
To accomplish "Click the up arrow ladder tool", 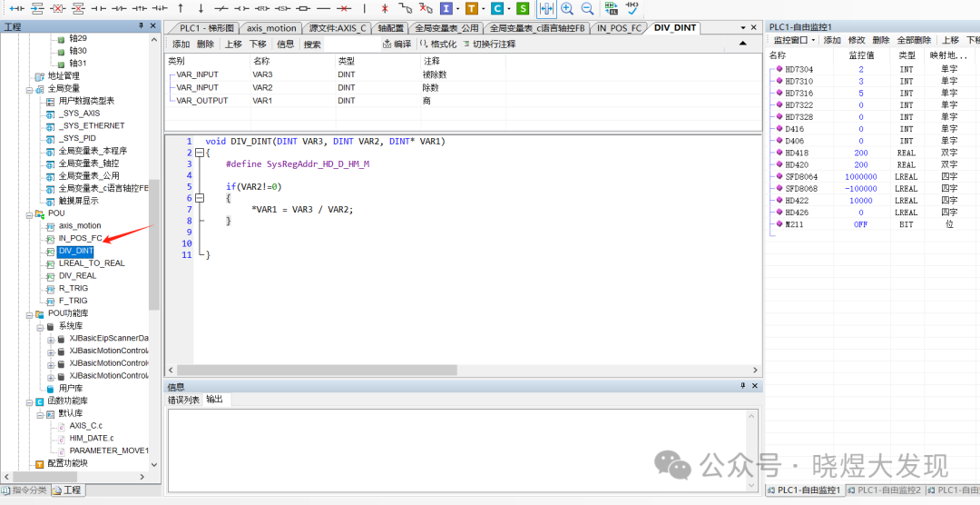I will [x=180, y=8].
